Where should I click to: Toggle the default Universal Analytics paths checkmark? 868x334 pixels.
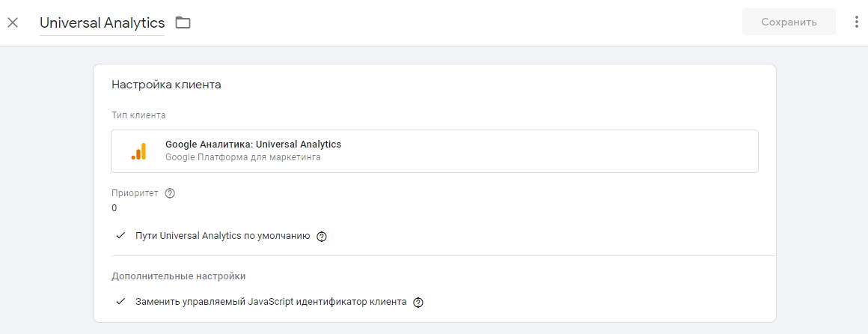coord(120,236)
